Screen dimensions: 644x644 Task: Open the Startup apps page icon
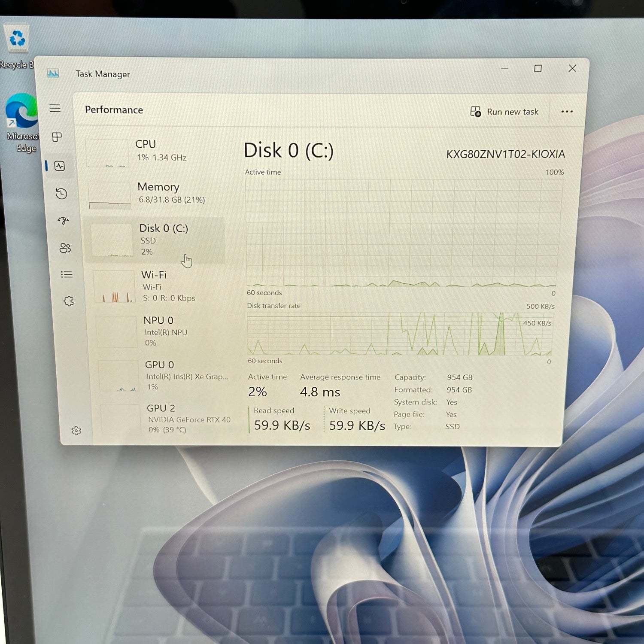click(x=64, y=221)
